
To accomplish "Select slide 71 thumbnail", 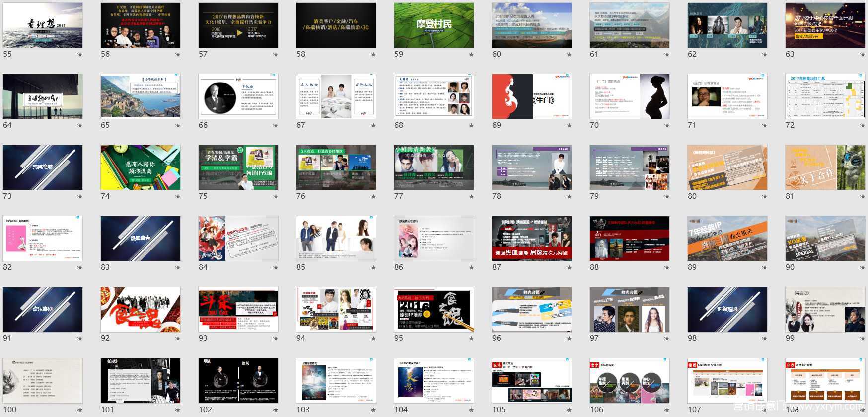I will point(727,96).
